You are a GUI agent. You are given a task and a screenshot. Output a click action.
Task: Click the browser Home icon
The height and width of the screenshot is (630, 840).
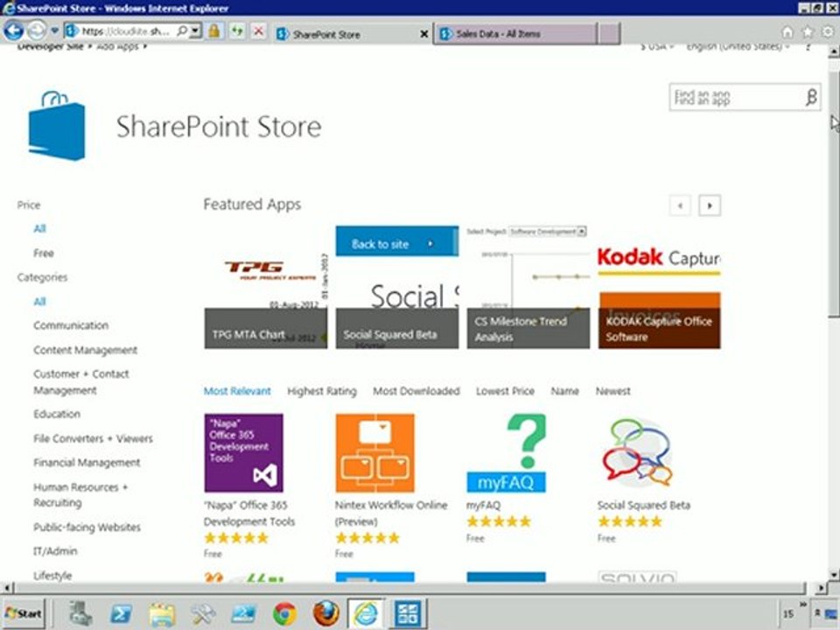click(787, 32)
